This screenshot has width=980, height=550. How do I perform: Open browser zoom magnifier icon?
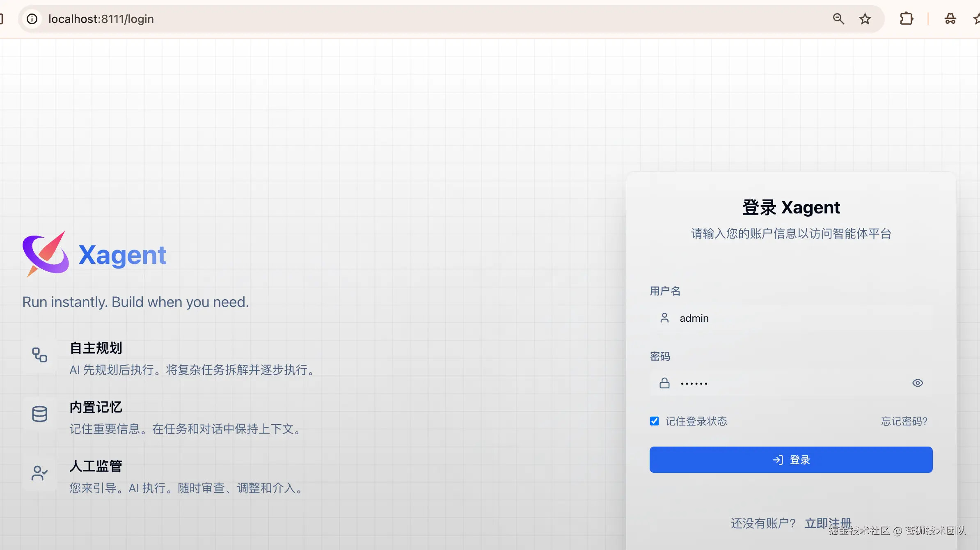coord(838,19)
